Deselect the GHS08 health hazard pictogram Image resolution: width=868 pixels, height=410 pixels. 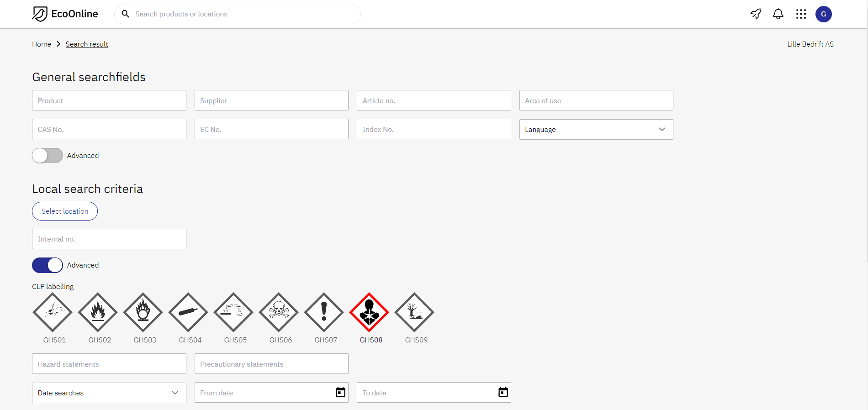(369, 312)
